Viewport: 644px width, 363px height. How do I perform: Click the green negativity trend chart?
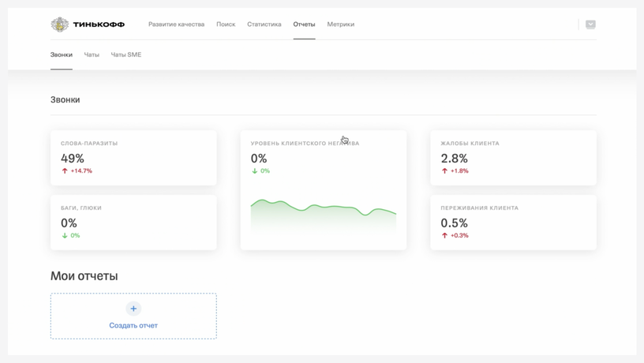coord(324,217)
